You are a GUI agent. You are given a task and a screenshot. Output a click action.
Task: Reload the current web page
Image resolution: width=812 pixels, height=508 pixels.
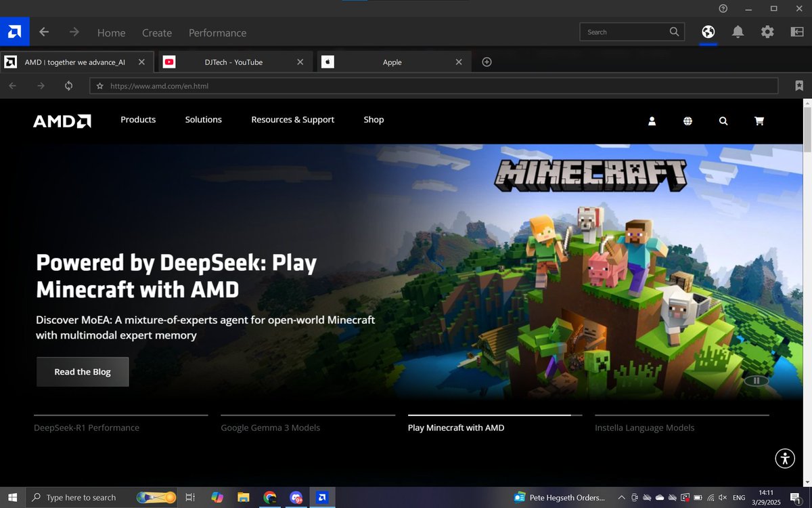tap(68, 86)
